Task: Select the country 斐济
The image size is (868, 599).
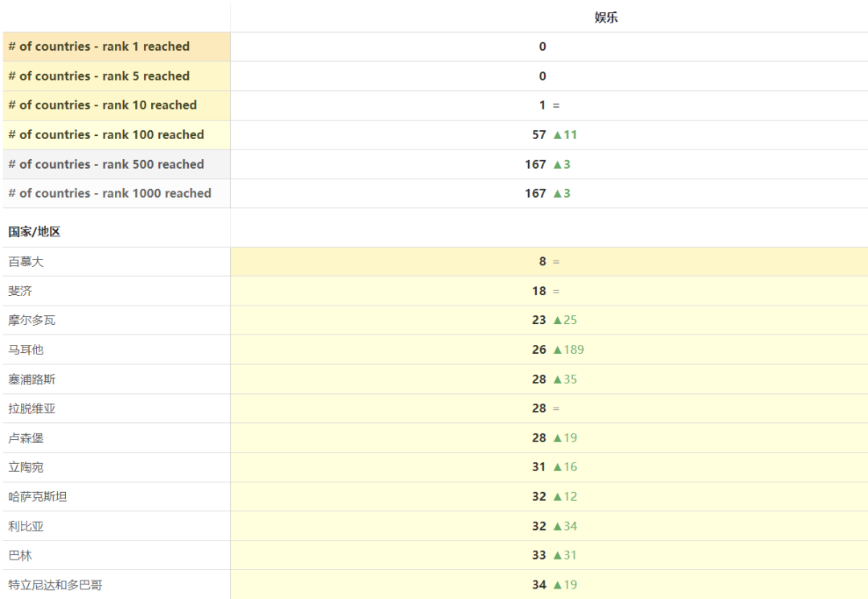Action: (20, 290)
